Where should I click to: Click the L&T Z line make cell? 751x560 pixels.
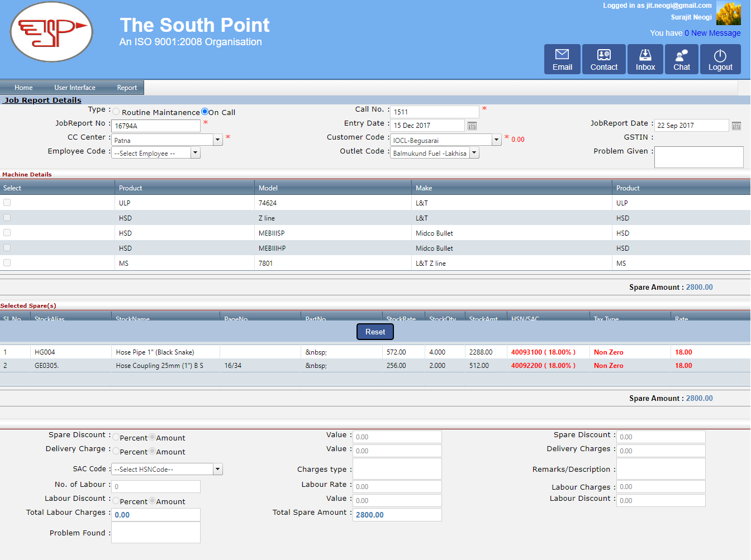click(511, 263)
